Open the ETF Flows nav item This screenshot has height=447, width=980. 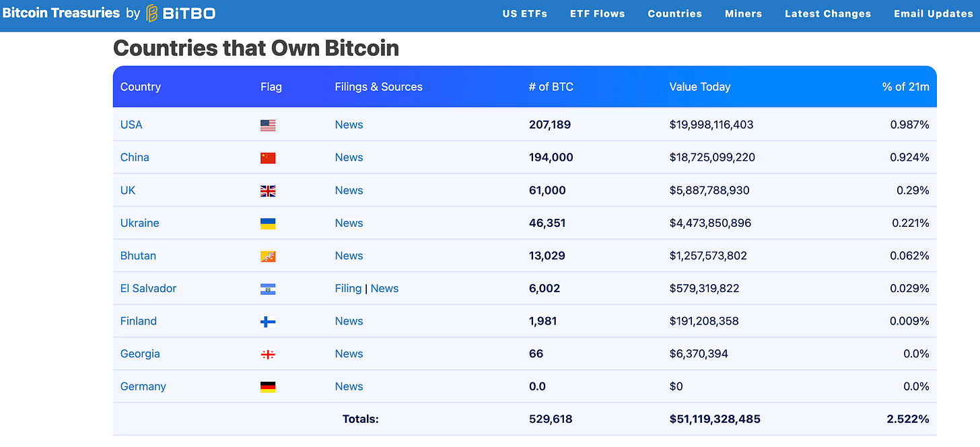point(597,13)
